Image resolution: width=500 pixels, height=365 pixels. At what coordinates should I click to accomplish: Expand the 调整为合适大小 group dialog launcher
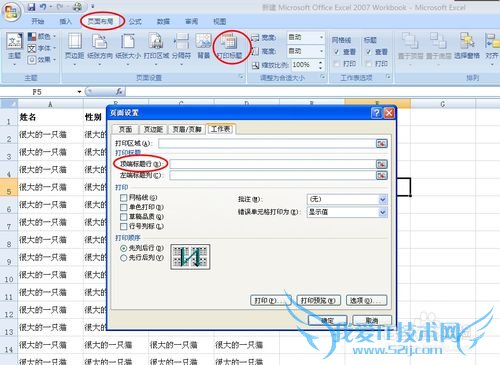point(322,77)
